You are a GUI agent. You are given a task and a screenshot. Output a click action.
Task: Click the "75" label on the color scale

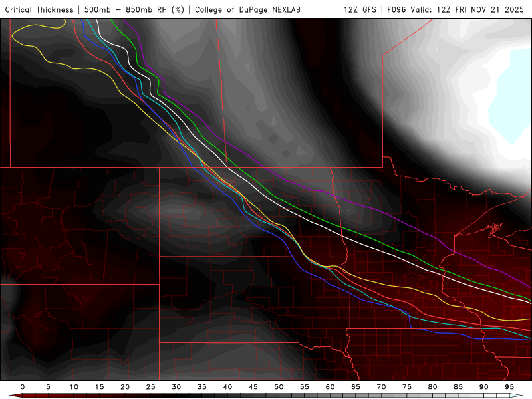point(407,387)
